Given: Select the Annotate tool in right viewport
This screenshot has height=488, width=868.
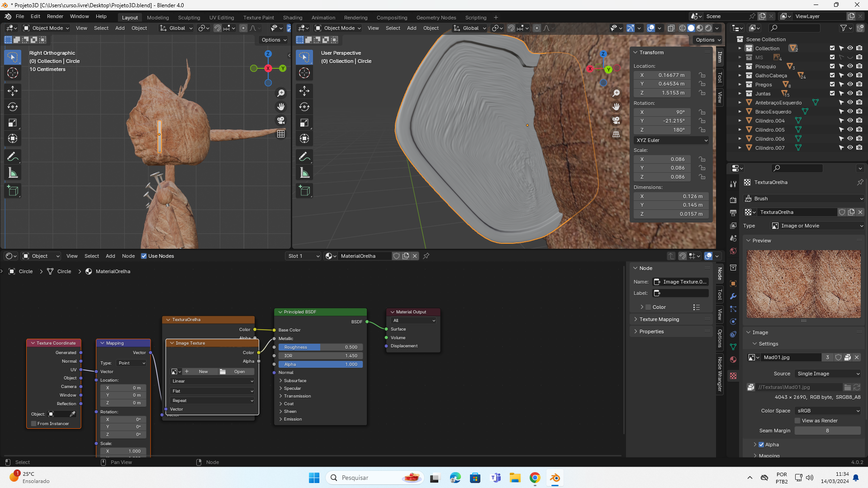Looking at the screenshot, I should [x=304, y=157].
